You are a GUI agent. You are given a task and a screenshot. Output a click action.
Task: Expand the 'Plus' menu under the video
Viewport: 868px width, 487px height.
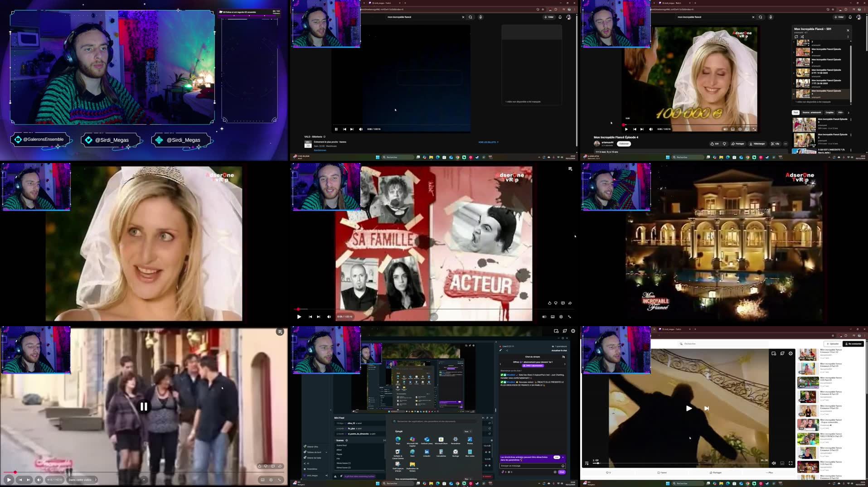[769, 472]
